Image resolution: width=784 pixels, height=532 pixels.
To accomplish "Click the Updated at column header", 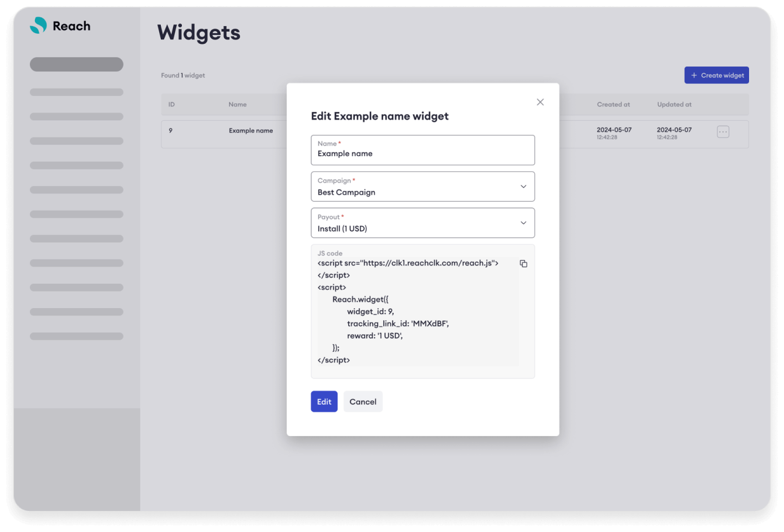I will coord(674,104).
